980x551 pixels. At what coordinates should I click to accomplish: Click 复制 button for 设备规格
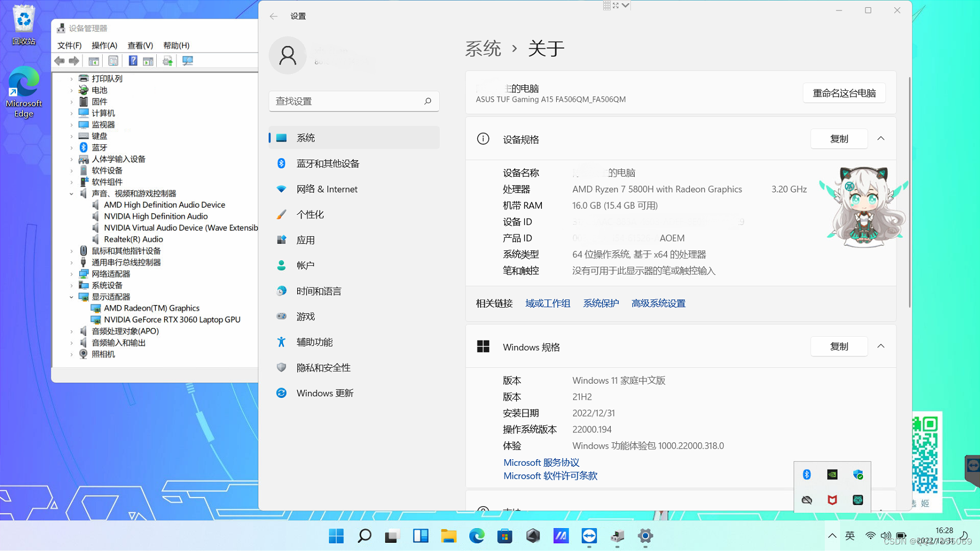[839, 139]
